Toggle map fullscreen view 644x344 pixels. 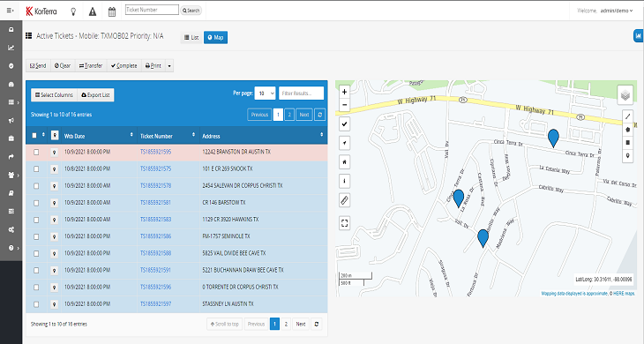(x=345, y=223)
